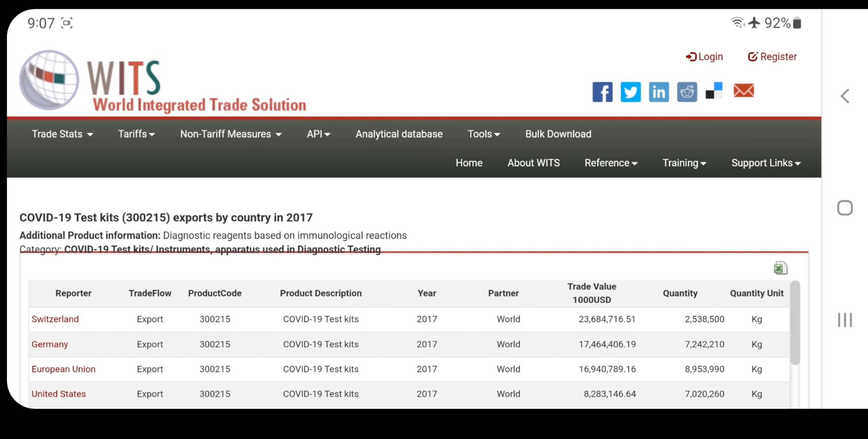Screen dimensions: 868x439
Task: Click the Login link
Action: [x=704, y=57]
